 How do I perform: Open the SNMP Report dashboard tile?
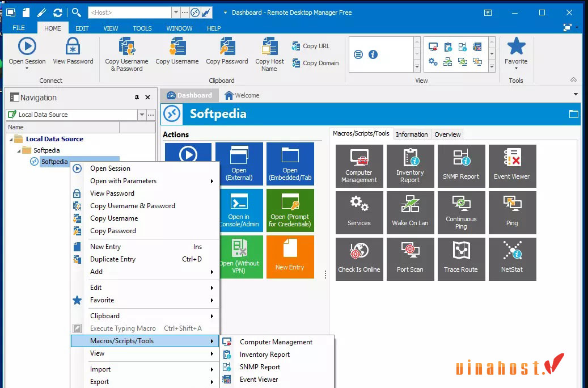461,166
